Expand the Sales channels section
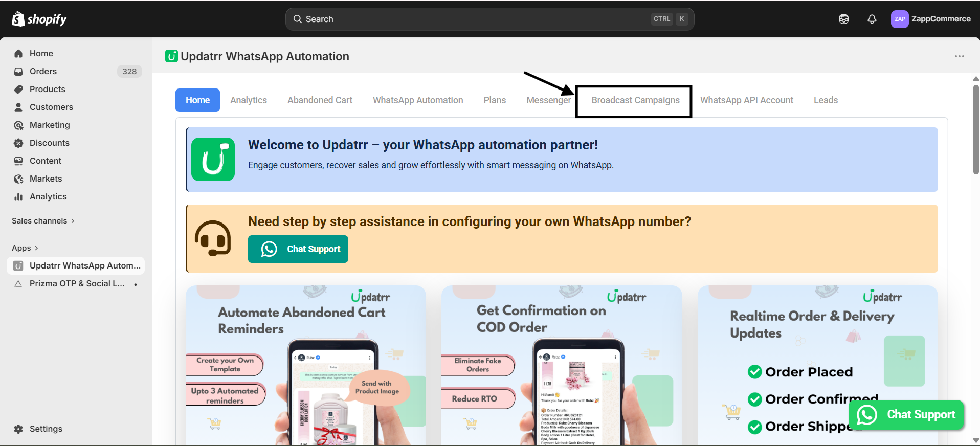This screenshot has height=446, width=980. [43, 221]
